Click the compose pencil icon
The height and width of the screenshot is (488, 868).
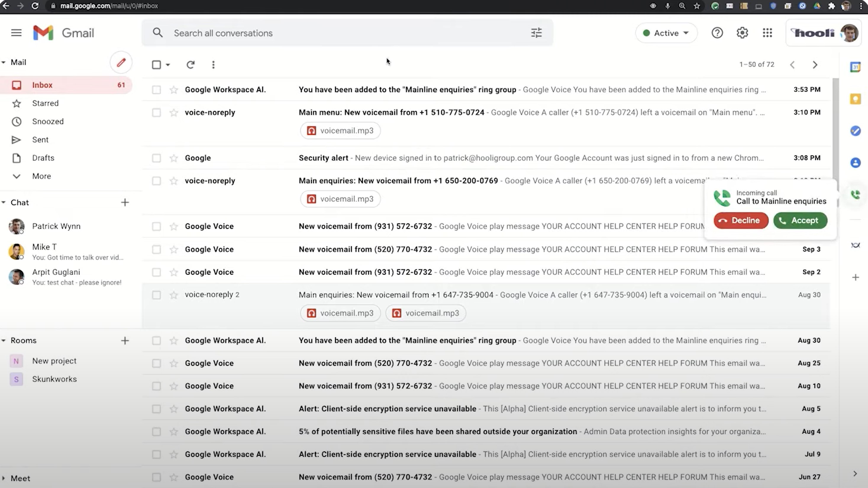(121, 62)
